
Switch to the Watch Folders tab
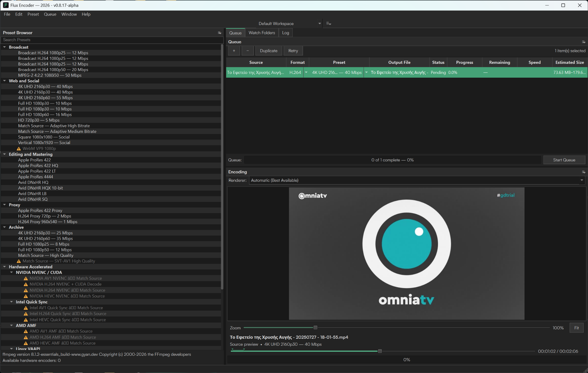coord(262,33)
